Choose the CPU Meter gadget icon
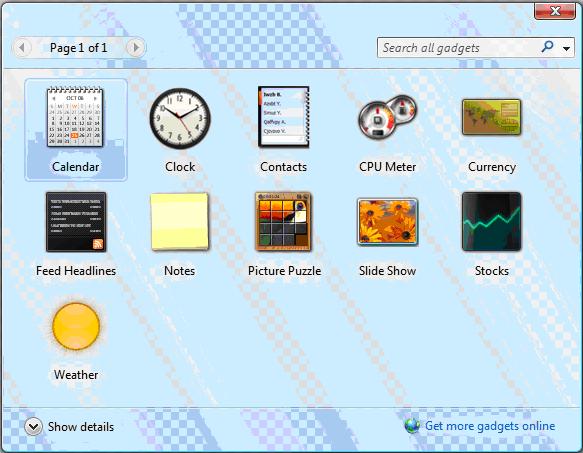 pos(387,117)
